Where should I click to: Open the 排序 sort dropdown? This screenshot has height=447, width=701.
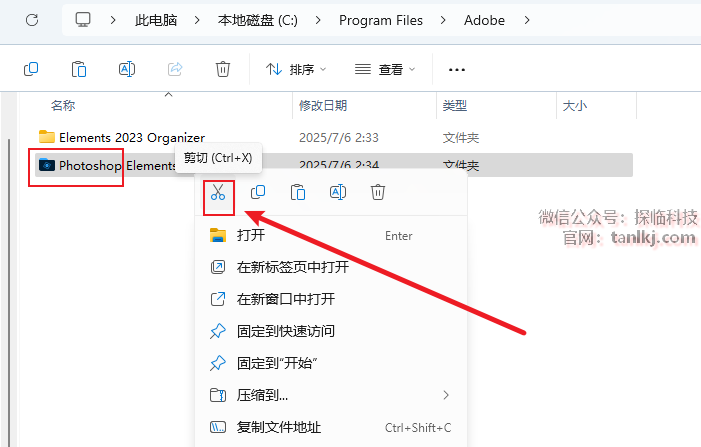pos(296,69)
